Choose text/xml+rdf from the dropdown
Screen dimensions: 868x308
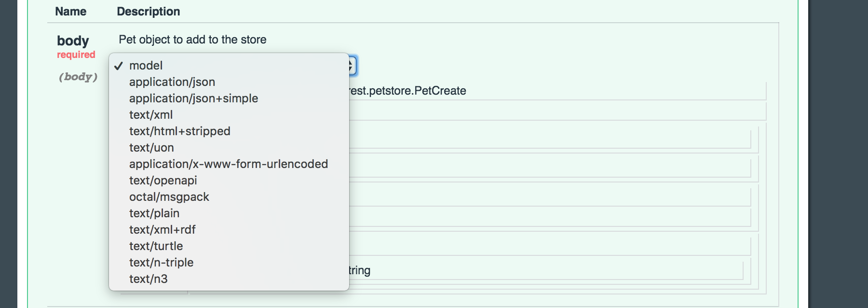pos(162,230)
